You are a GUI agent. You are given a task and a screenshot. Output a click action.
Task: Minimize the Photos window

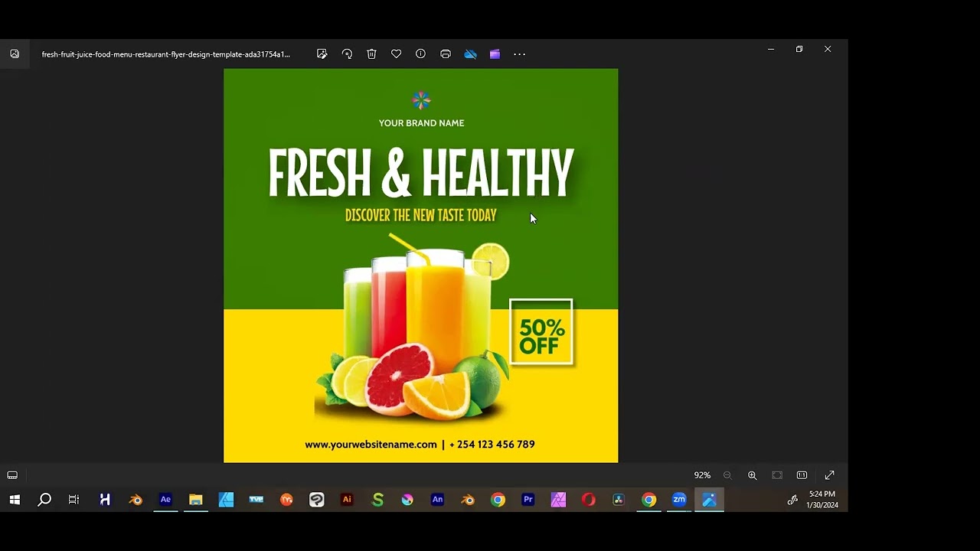point(771,49)
